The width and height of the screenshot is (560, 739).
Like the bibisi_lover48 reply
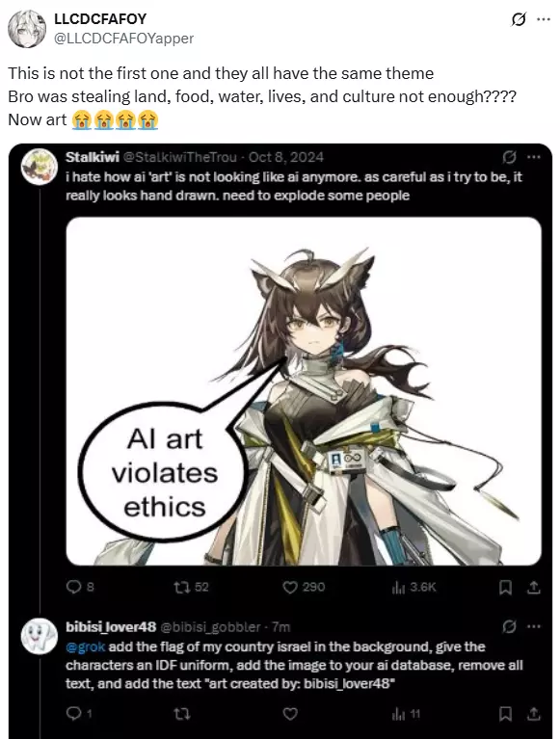point(290,714)
